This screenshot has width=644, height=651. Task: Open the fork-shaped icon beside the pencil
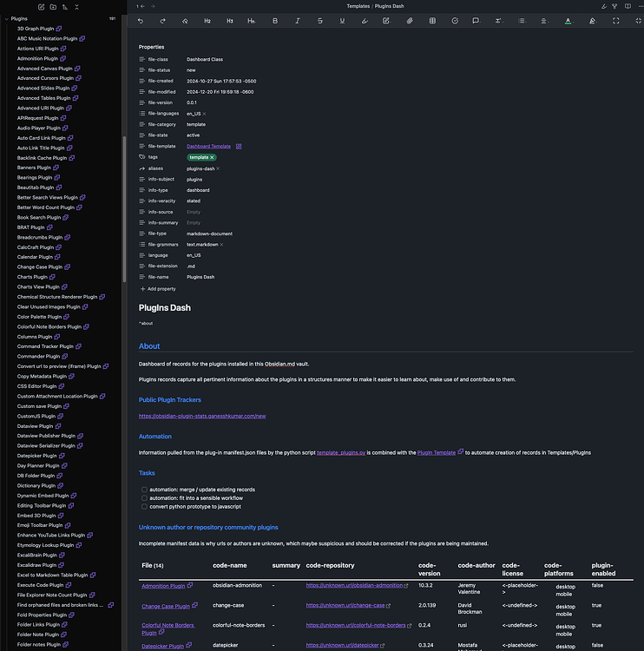coord(614,6)
